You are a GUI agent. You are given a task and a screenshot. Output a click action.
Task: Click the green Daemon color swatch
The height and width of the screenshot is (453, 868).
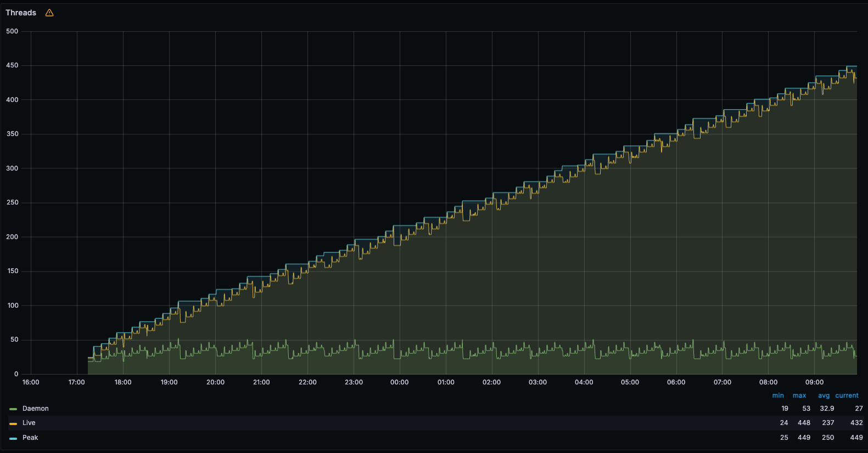coord(13,409)
